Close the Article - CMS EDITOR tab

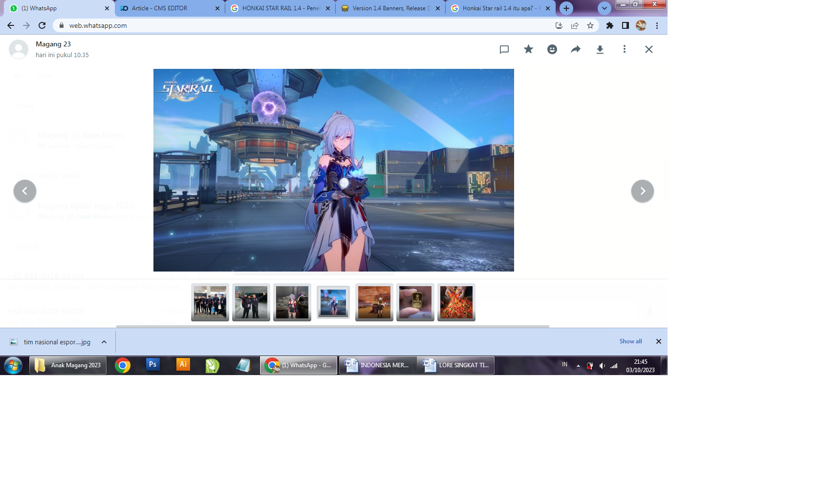[x=217, y=8]
